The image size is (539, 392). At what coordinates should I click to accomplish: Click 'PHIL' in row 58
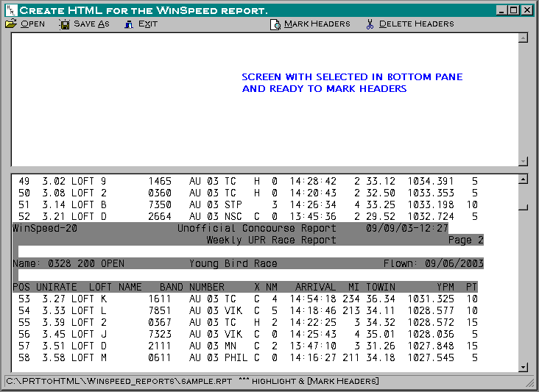click(x=236, y=357)
